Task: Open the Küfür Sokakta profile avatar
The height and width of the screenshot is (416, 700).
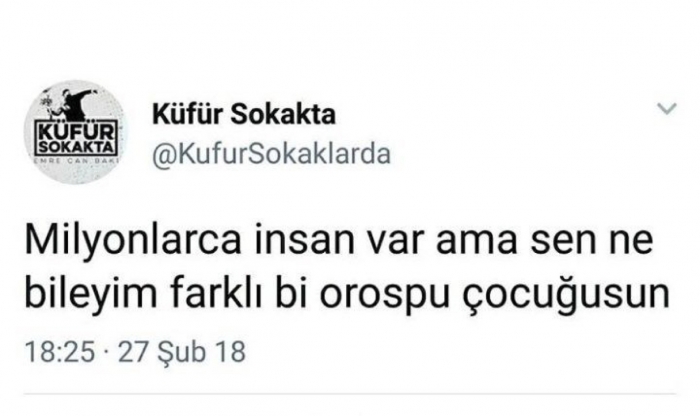Action: (x=74, y=133)
